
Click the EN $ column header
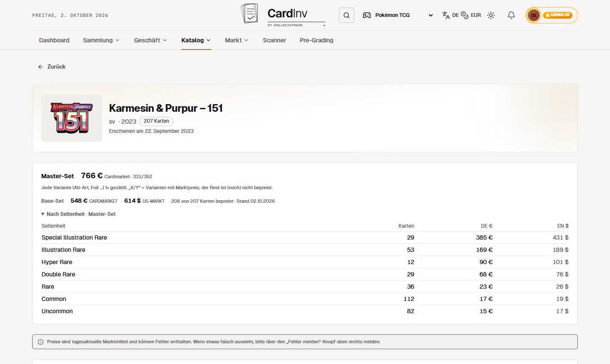(563, 226)
